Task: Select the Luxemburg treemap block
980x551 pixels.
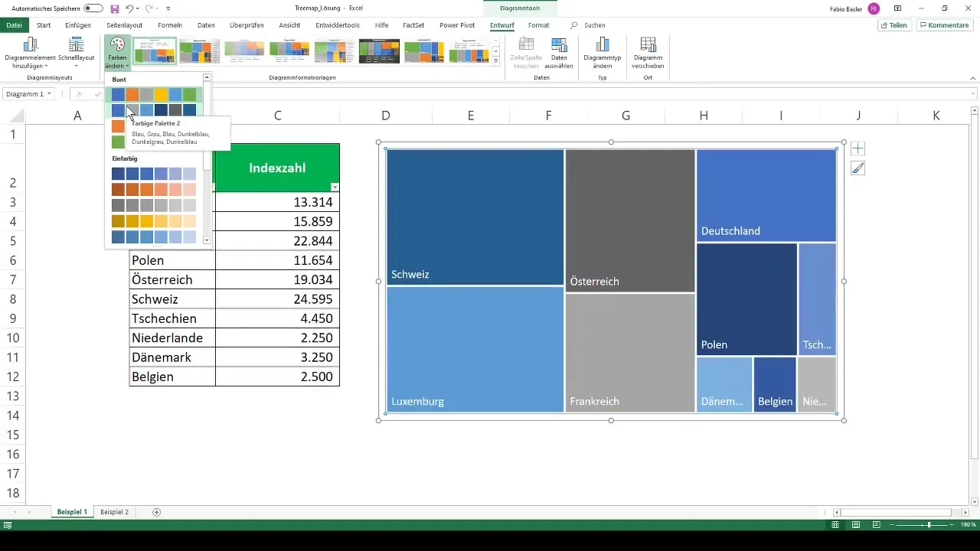Action: 475,350
